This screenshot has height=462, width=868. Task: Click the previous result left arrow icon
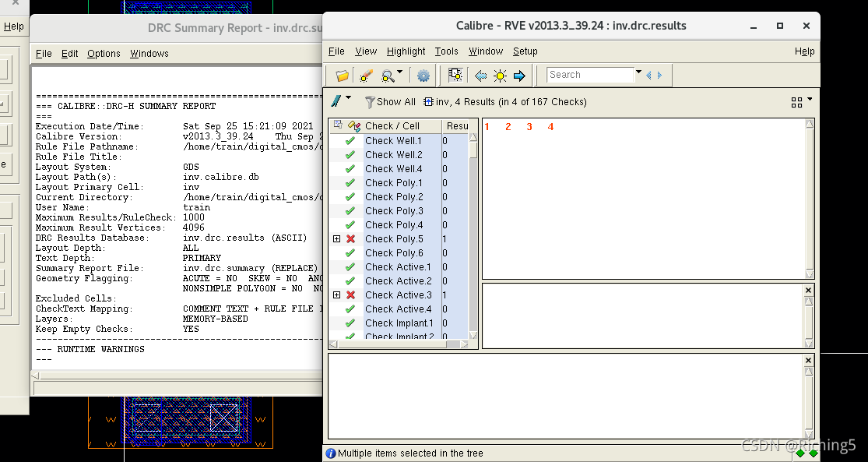pos(480,76)
